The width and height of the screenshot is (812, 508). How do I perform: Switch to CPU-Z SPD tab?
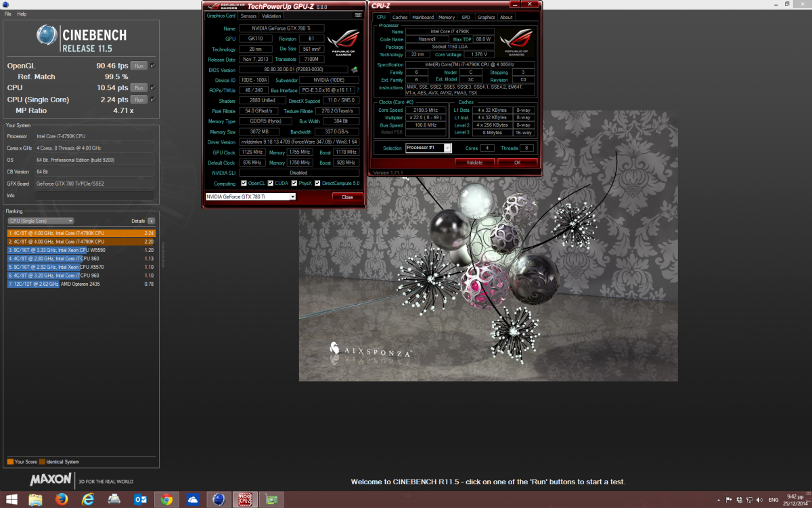(466, 17)
